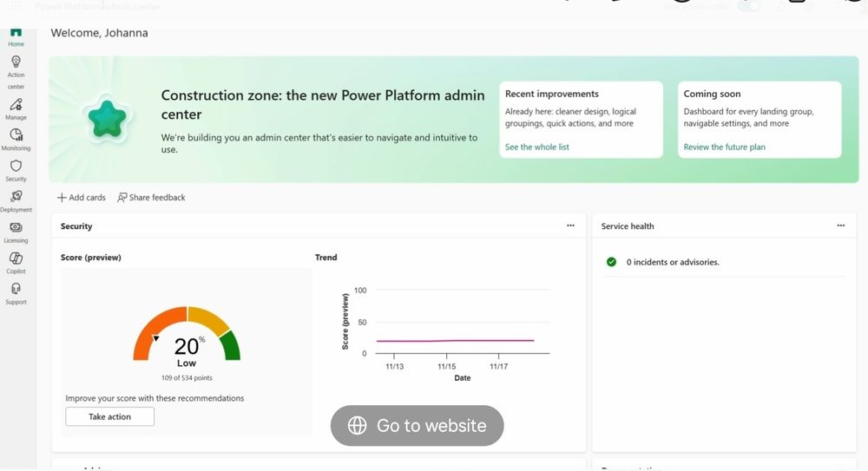Click the Go to website button

[417, 425]
